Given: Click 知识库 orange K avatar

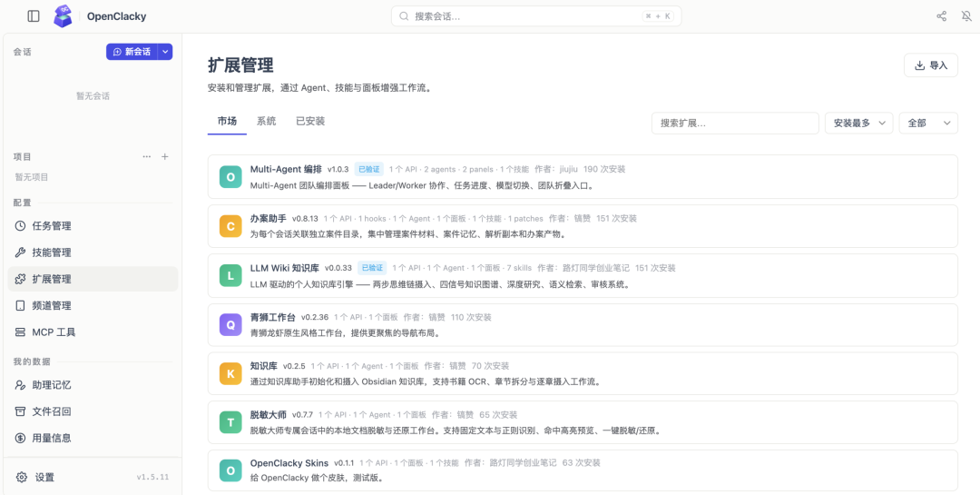Looking at the screenshot, I should tap(230, 374).
